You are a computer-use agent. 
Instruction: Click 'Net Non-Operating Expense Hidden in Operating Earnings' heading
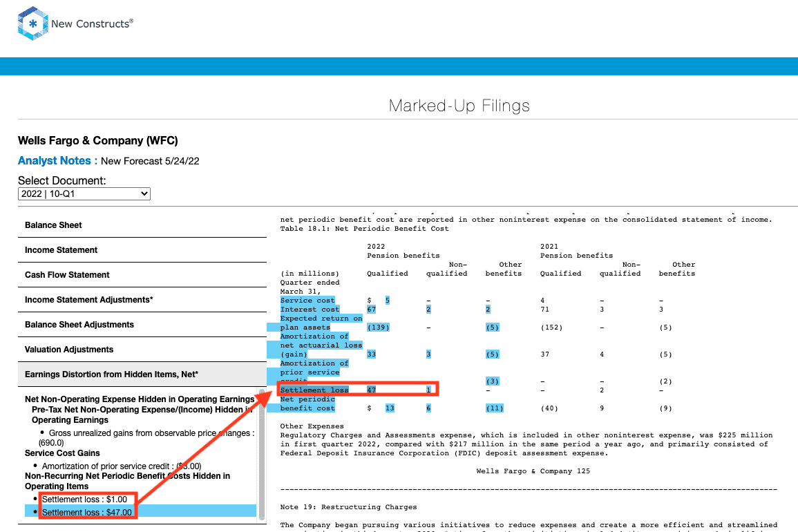(x=140, y=399)
